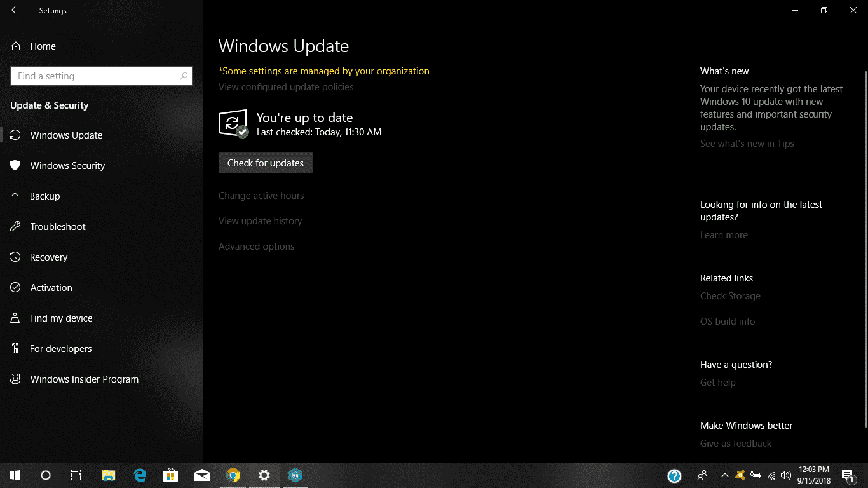This screenshot has height=488, width=868.
Task: Focus the Find a setting search box
Action: pyautogui.click(x=102, y=76)
